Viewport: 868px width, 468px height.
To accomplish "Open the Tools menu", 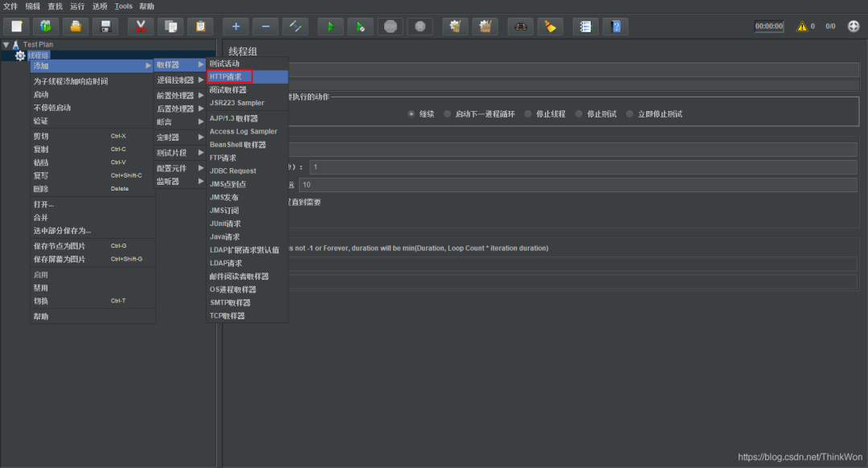I will (x=124, y=6).
